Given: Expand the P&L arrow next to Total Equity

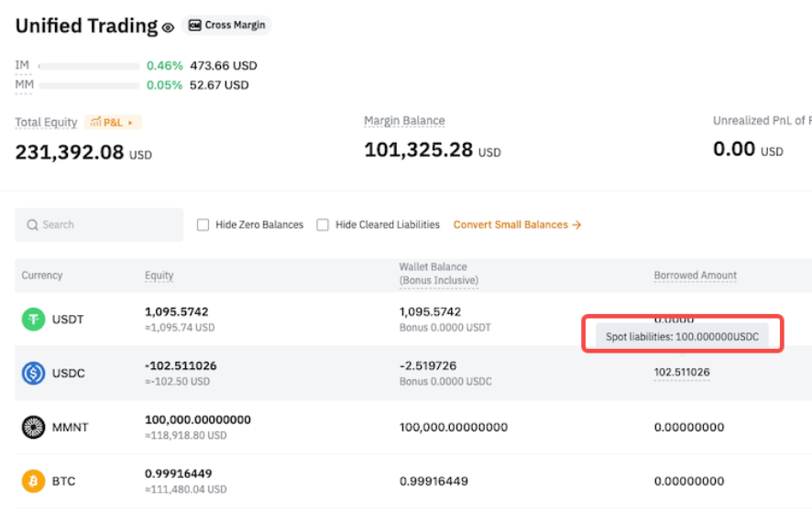Looking at the screenshot, I should coord(130,122).
